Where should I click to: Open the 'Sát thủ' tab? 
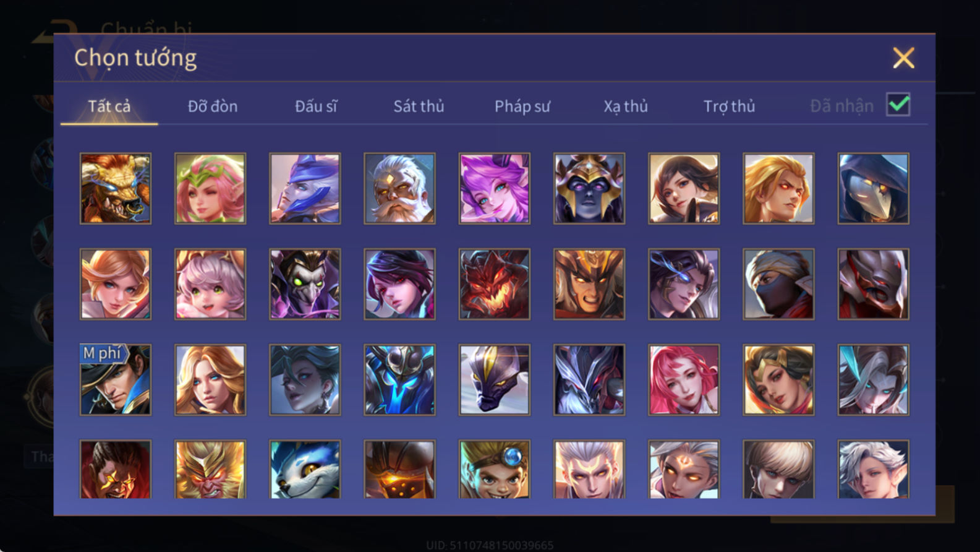coord(419,106)
